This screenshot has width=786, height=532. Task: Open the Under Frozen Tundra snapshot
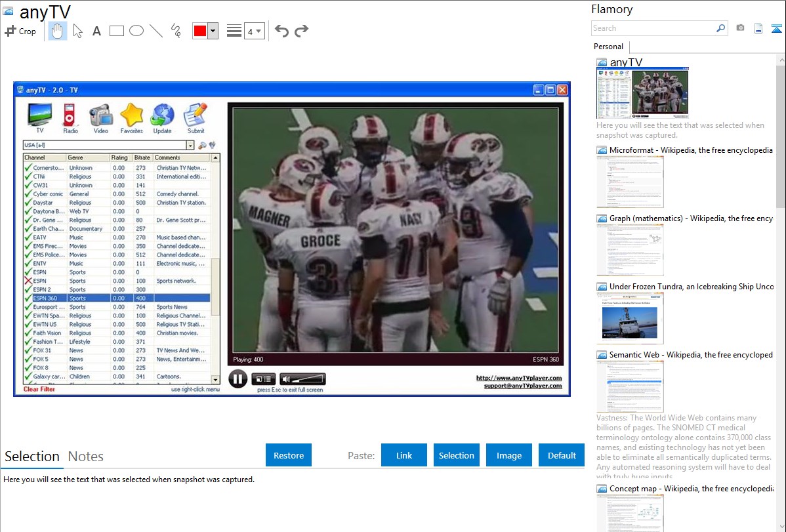pyautogui.click(x=630, y=318)
